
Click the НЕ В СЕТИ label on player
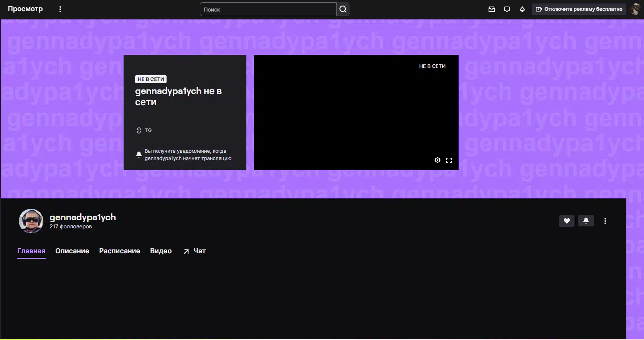432,66
